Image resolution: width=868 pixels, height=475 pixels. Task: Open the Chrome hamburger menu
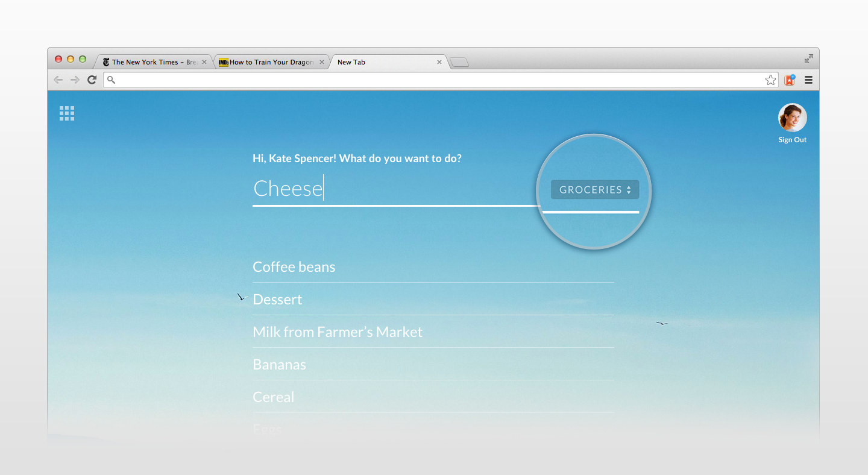[808, 80]
